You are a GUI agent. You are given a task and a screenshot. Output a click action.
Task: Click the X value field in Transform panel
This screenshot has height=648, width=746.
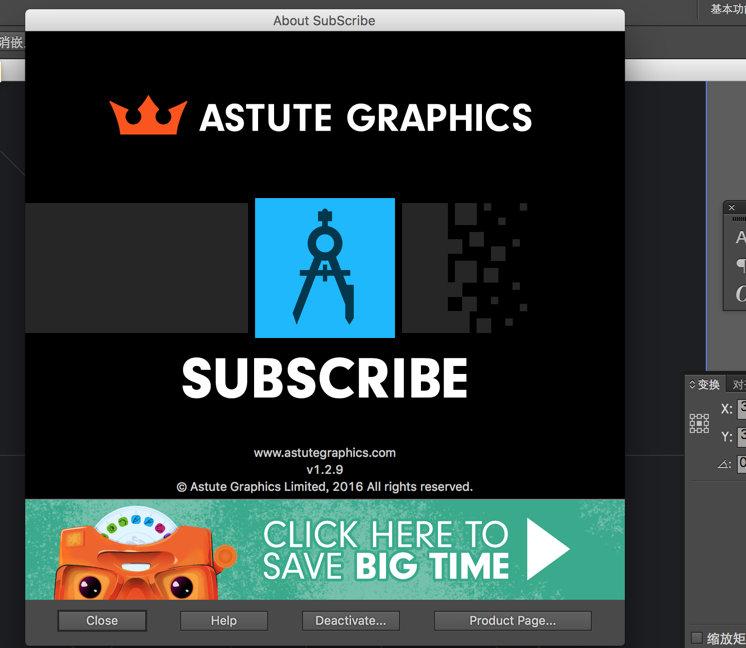742,409
